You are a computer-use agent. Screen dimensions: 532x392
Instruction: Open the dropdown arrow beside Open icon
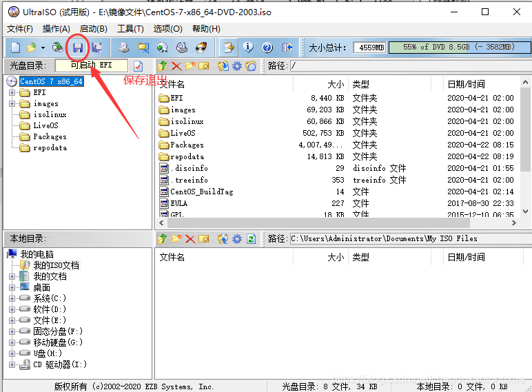pyautogui.click(x=43, y=48)
